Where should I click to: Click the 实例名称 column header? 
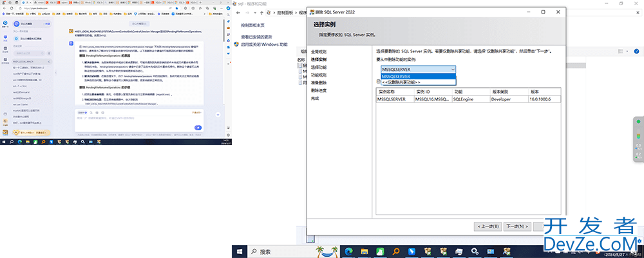(395, 92)
